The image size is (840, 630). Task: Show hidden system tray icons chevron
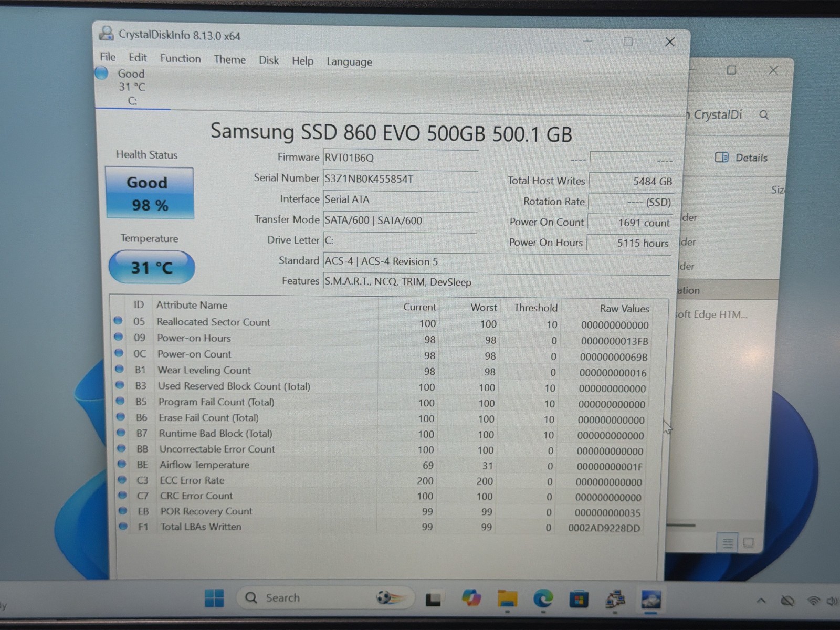point(761,601)
